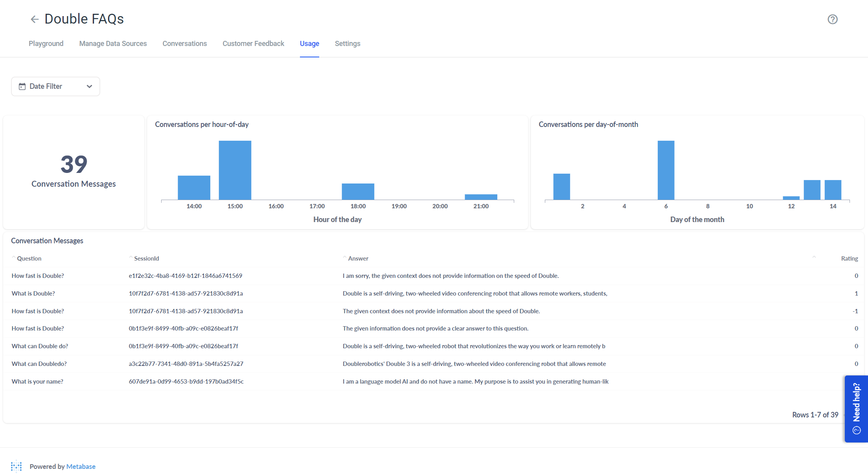The width and height of the screenshot is (868, 474).
Task: Switch to the Playground tab
Action: pyautogui.click(x=46, y=44)
